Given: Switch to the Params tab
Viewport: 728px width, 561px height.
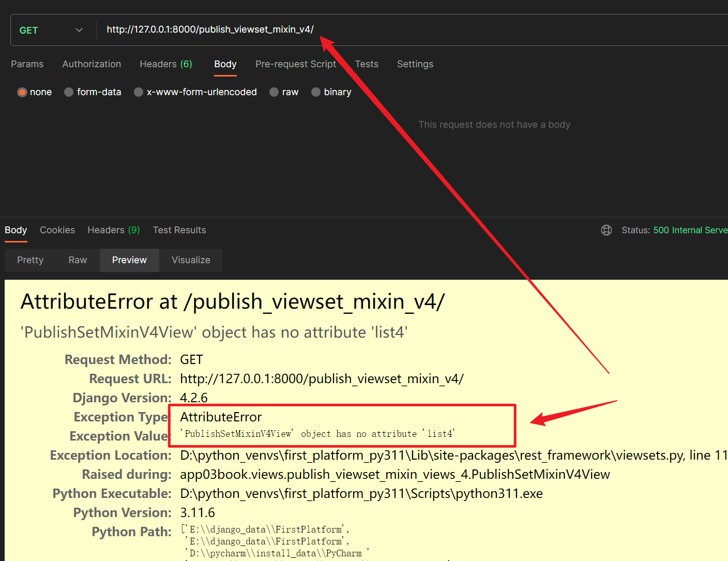Looking at the screenshot, I should (27, 64).
